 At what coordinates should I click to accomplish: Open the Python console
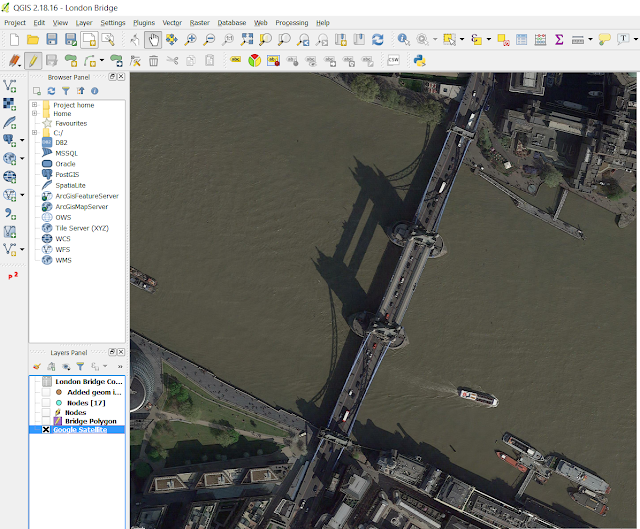pyautogui.click(x=421, y=60)
